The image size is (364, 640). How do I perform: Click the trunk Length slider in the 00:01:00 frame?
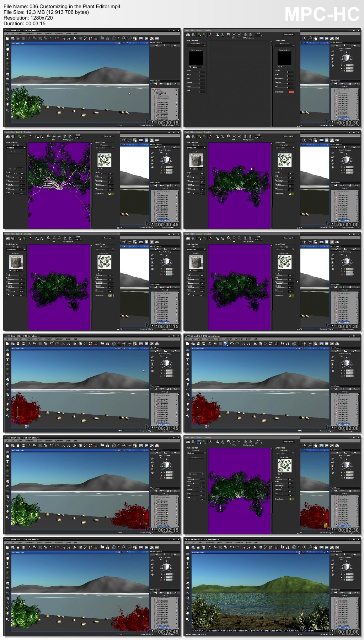pyautogui.click(x=193, y=174)
